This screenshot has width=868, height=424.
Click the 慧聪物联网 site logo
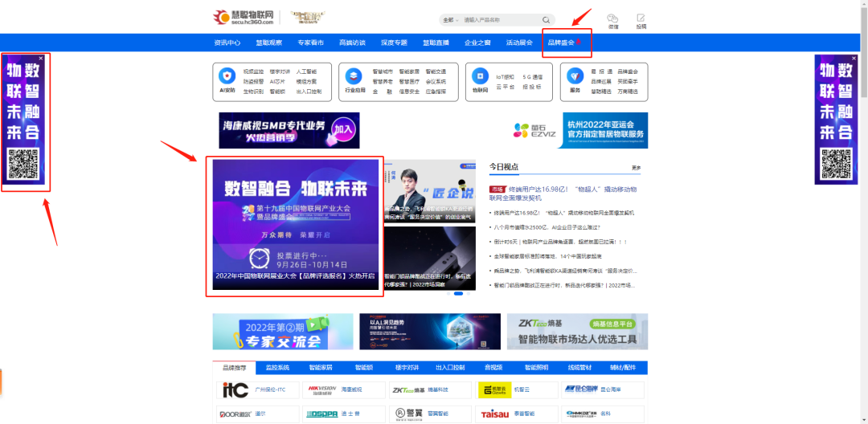click(244, 17)
